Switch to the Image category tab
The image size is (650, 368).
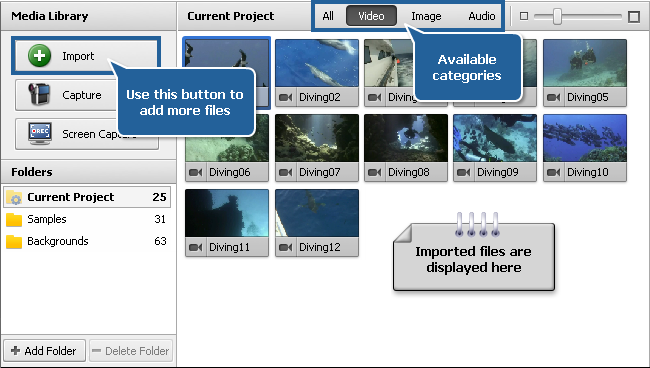[426, 16]
